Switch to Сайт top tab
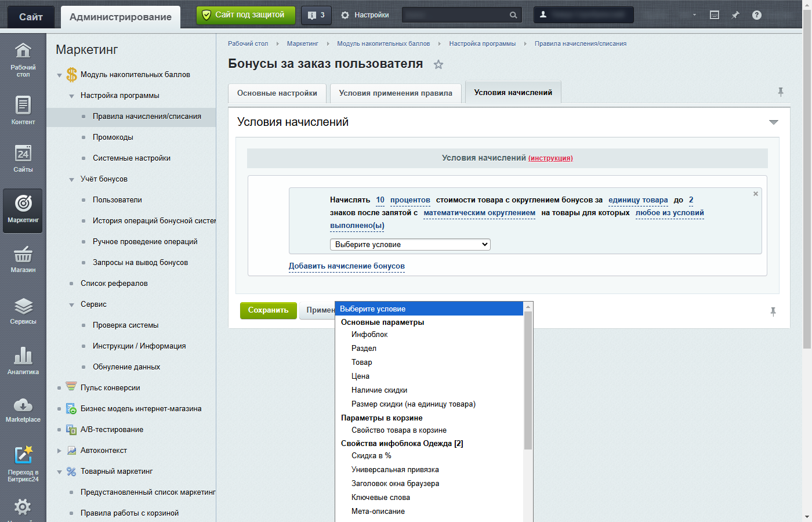Image resolution: width=812 pixels, height=522 pixels. coord(31,17)
